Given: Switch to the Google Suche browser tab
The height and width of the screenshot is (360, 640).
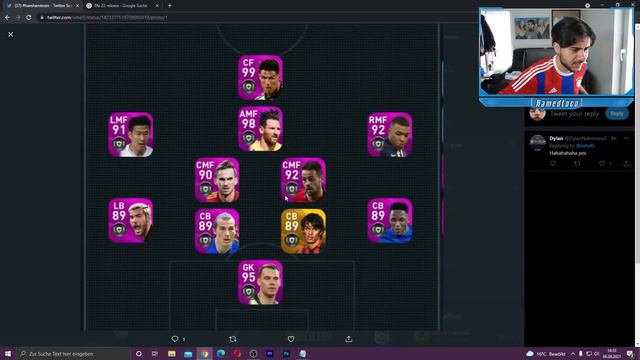Looking at the screenshot, I should tap(122, 6).
